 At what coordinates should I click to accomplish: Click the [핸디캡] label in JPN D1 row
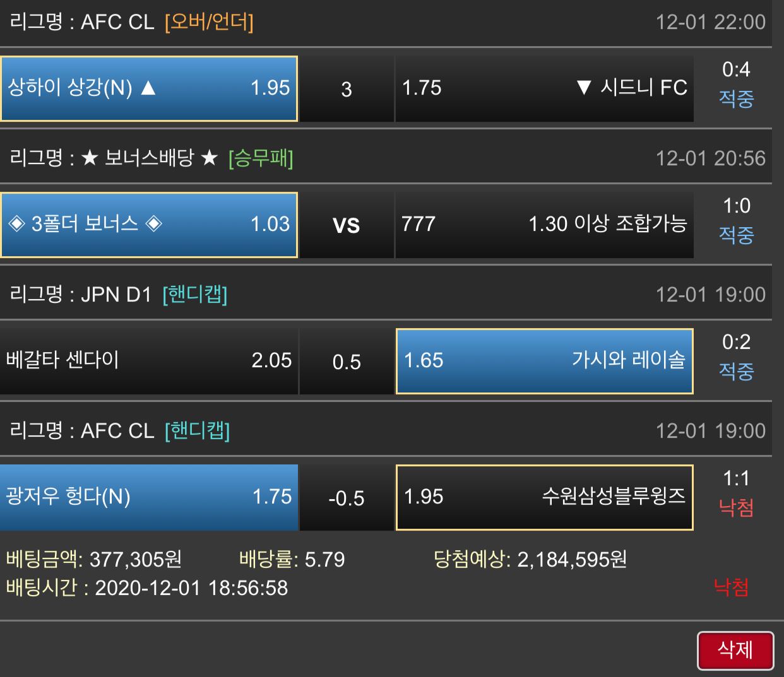click(x=194, y=295)
